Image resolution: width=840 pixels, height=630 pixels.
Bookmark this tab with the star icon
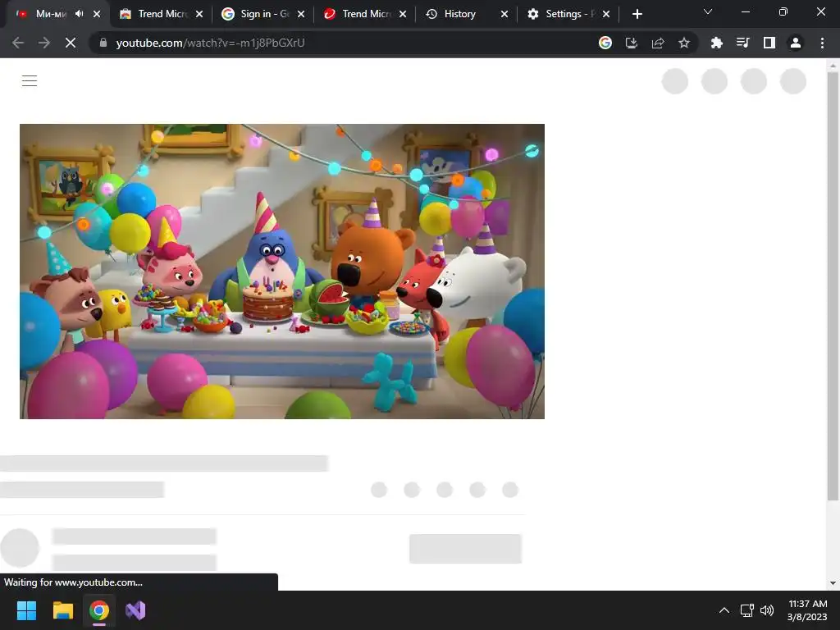pyautogui.click(x=684, y=43)
